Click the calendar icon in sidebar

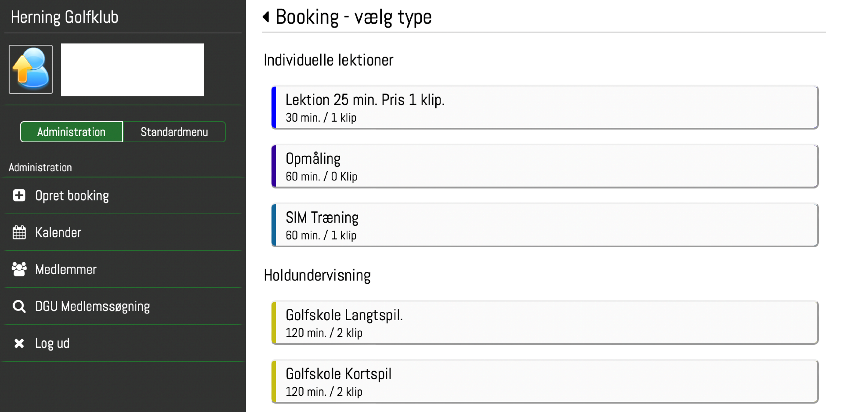pyautogui.click(x=19, y=232)
